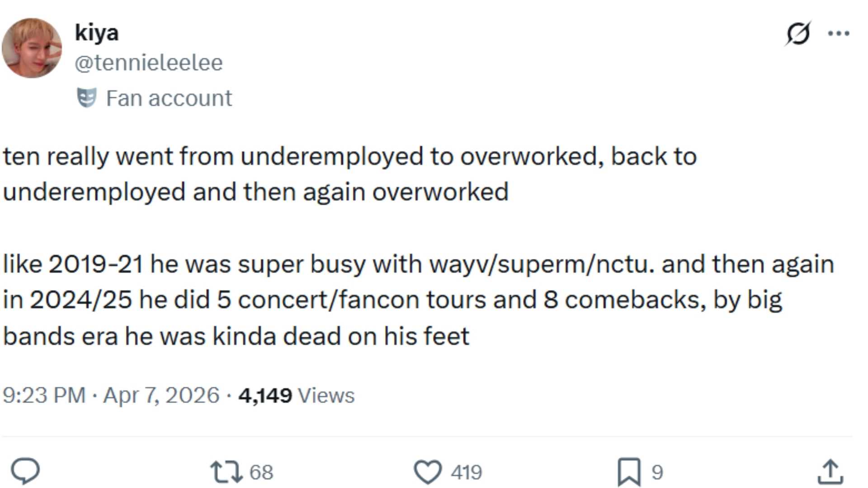The height and width of the screenshot is (488, 868).
Task: Open the three-dot more options menu
Action: 839,33
